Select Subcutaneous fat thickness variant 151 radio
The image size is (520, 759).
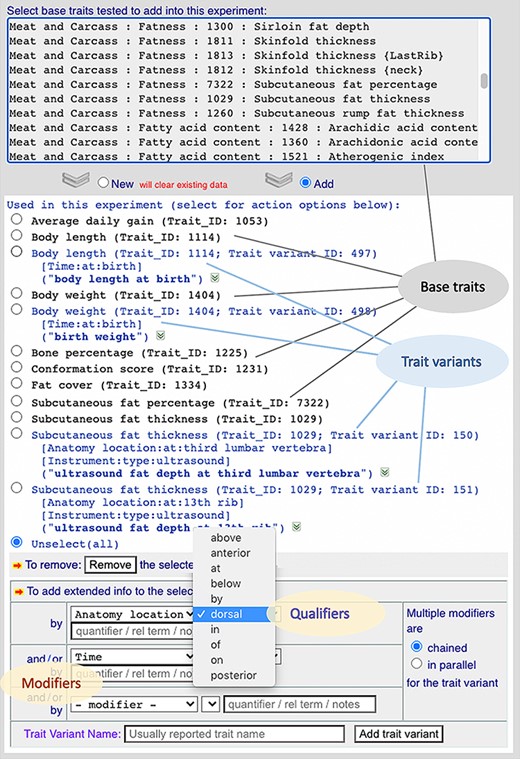17,487
